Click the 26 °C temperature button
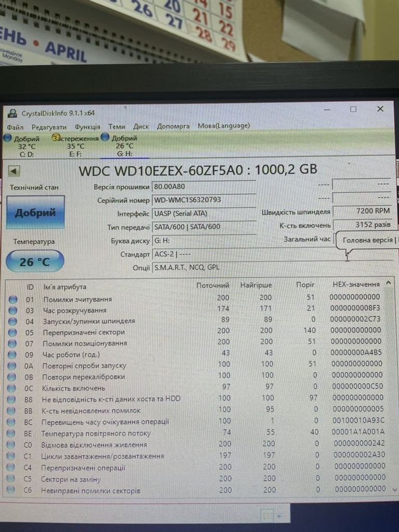The height and width of the screenshot is (532, 399). point(35,262)
